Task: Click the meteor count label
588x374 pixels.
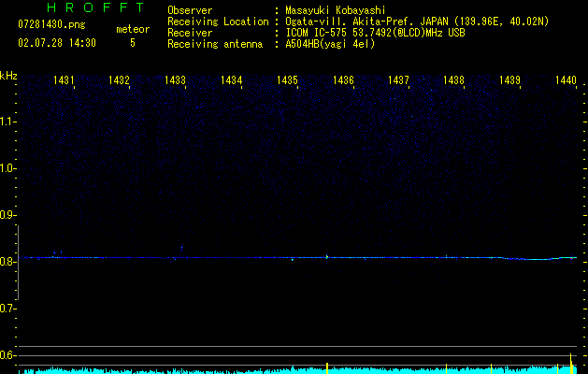Action: click(133, 29)
